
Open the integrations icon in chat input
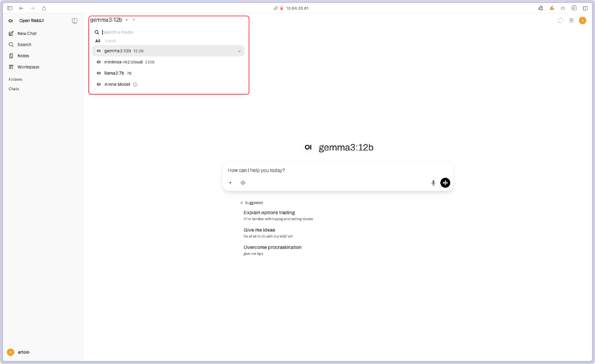(243, 183)
